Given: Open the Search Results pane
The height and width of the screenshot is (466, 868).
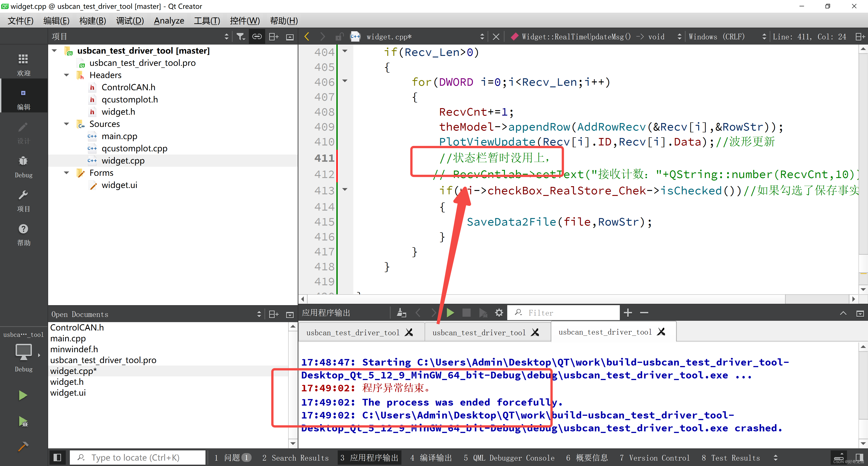Looking at the screenshot, I should [x=295, y=458].
